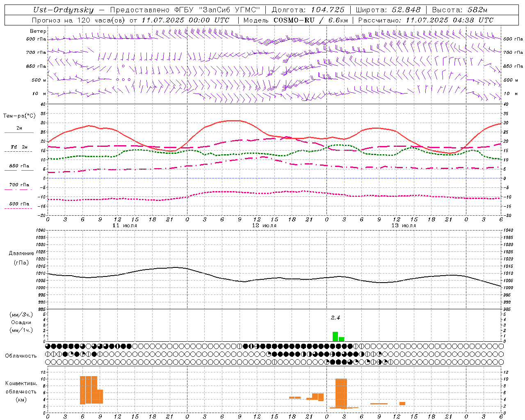
Task: Click the tall orange convective bars on 11 июля
Action: click(89, 390)
